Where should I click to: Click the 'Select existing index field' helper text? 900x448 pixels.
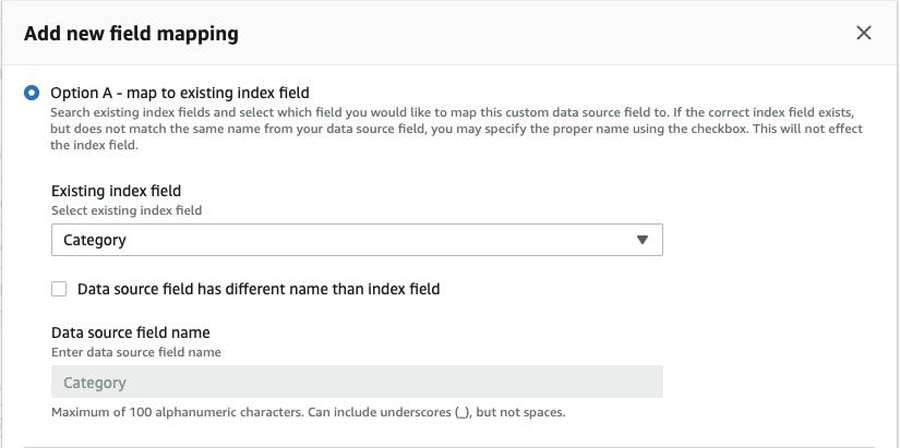[x=126, y=210]
